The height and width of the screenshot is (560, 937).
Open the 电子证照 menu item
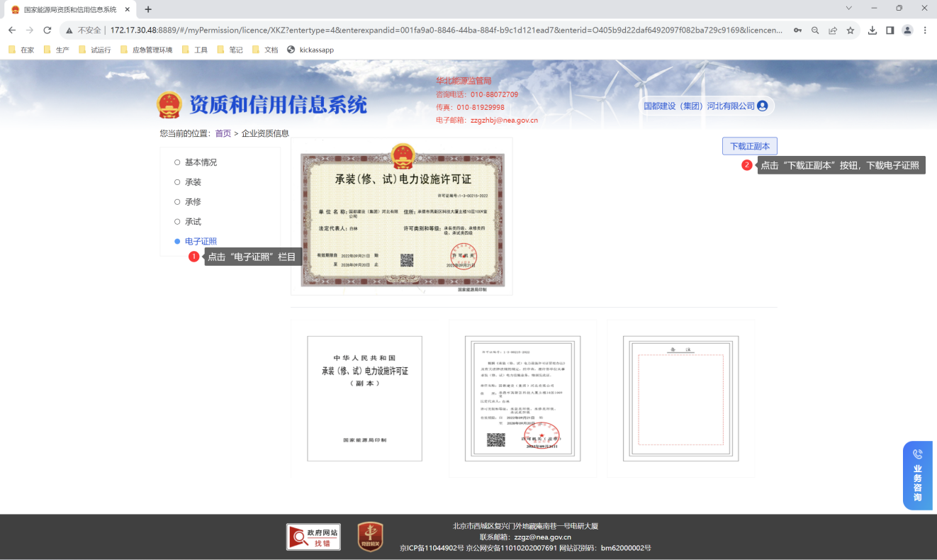201,242
